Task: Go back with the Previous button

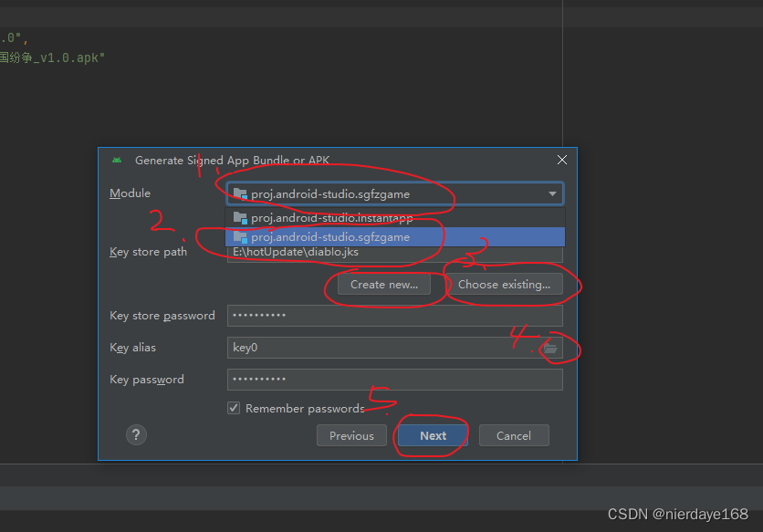Action: click(351, 435)
